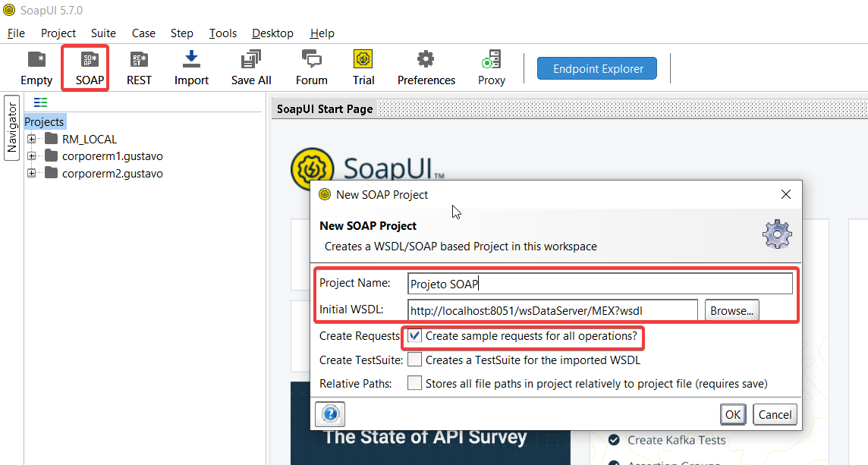Click corporerm2.gustavo folder icon
The width and height of the screenshot is (868, 465).
tap(52, 173)
